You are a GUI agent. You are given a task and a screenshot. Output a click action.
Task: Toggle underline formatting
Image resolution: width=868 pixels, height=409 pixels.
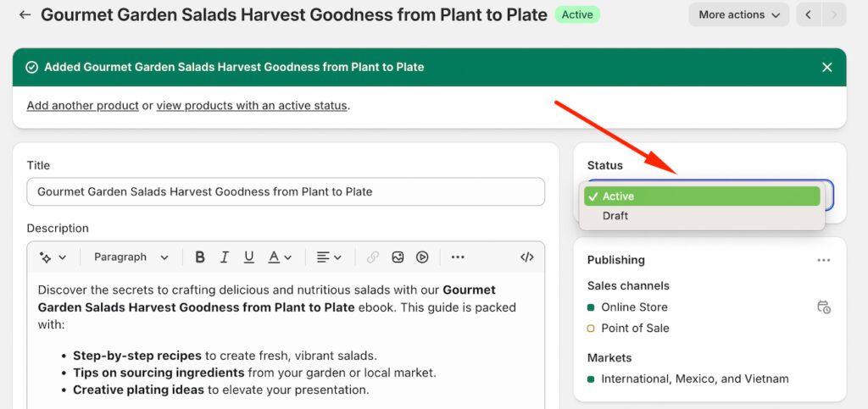[249, 257]
